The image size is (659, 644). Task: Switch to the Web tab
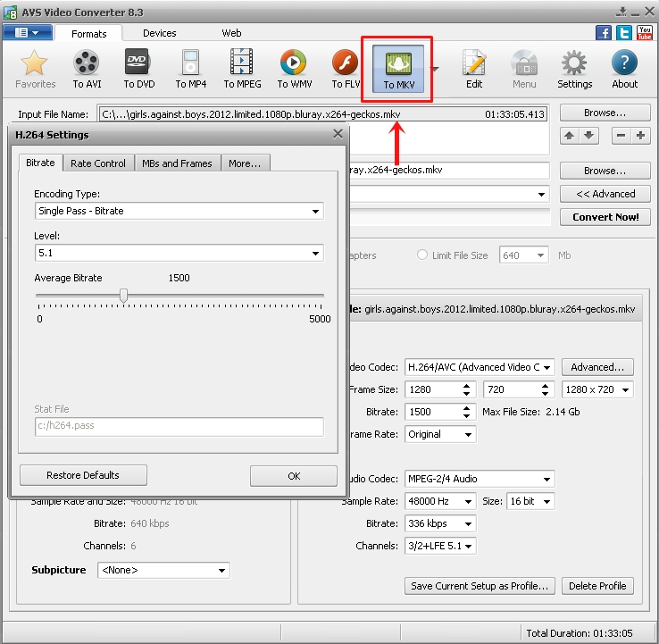pos(231,33)
